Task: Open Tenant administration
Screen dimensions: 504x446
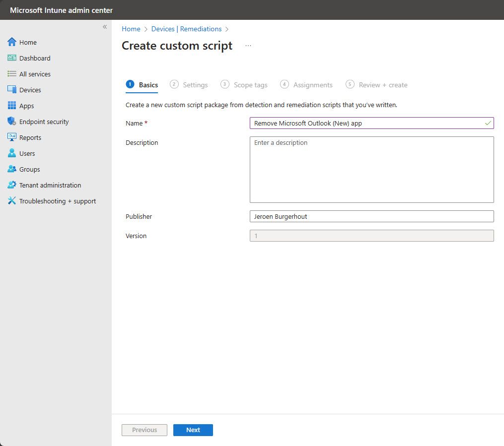Action: click(x=50, y=185)
